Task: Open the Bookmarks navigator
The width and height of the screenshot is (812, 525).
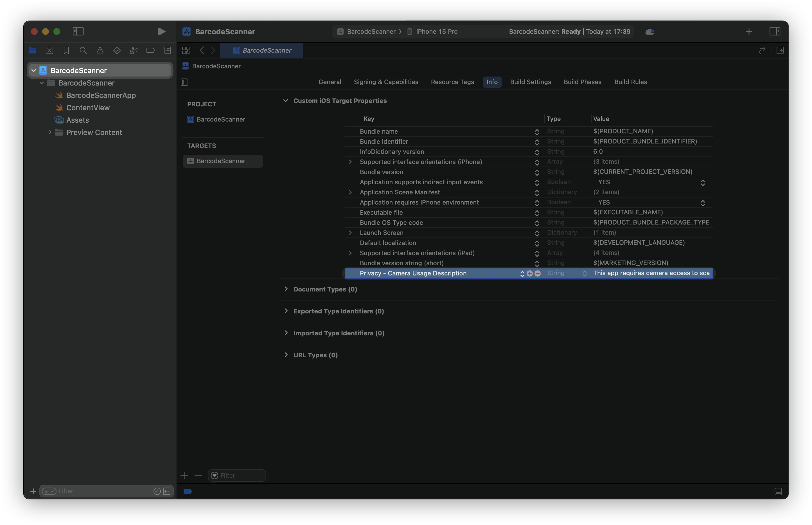Action: pyautogui.click(x=66, y=50)
